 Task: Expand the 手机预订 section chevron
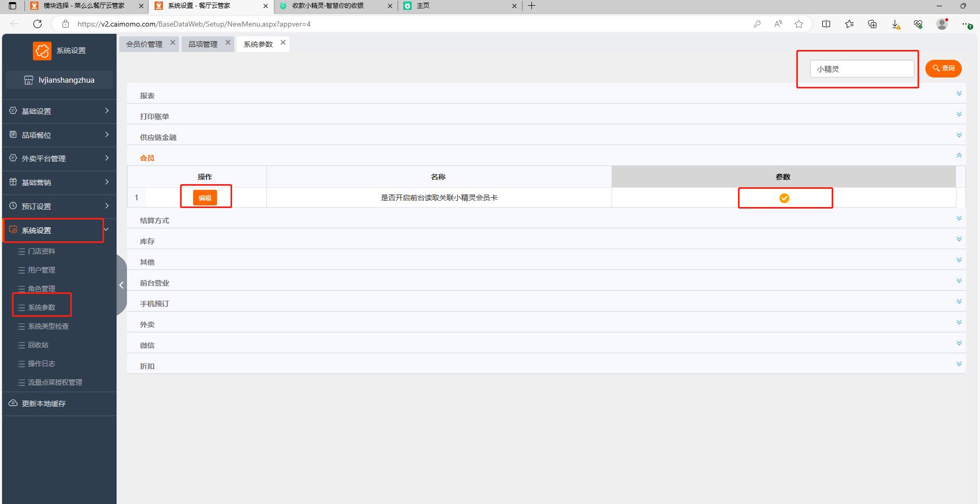pos(959,302)
